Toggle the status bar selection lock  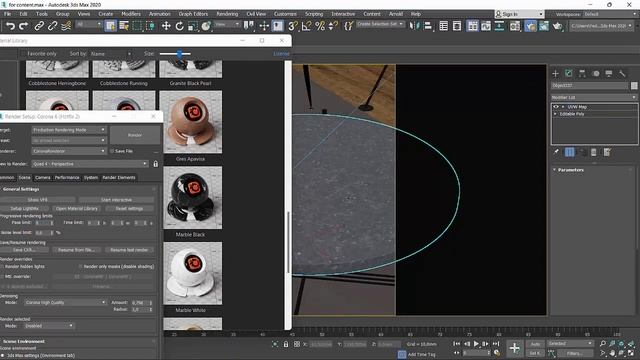coord(286,344)
